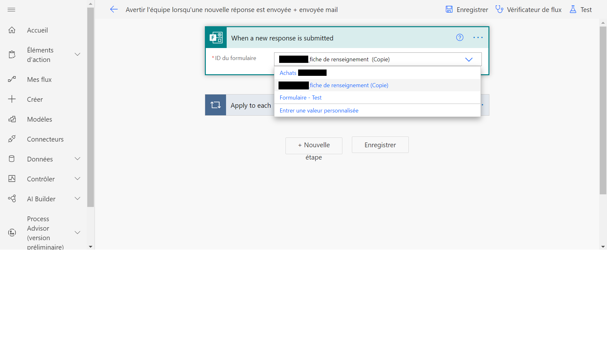Viewport: 607px width, 364px height.
Task: Click the hamburger menu icon
Action: (x=11, y=9)
